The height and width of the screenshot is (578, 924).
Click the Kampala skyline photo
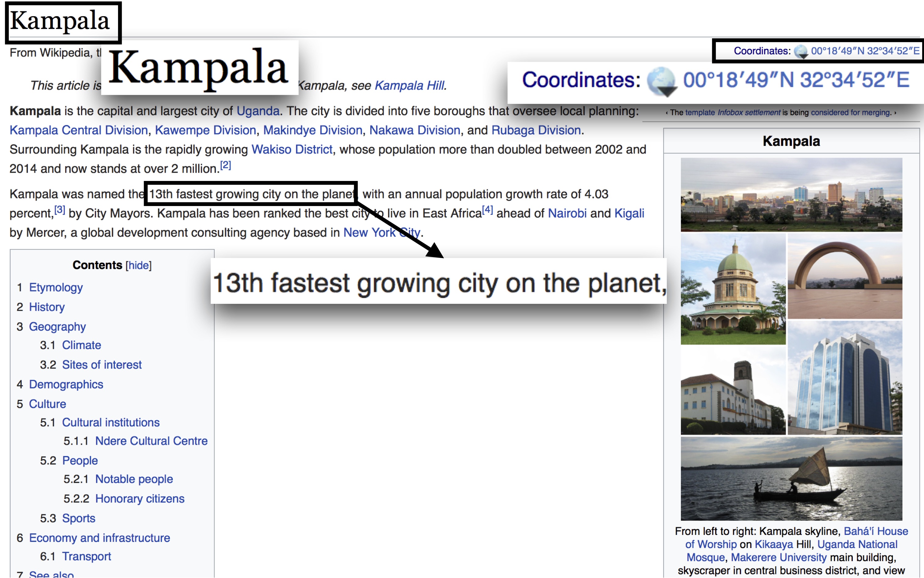point(791,195)
